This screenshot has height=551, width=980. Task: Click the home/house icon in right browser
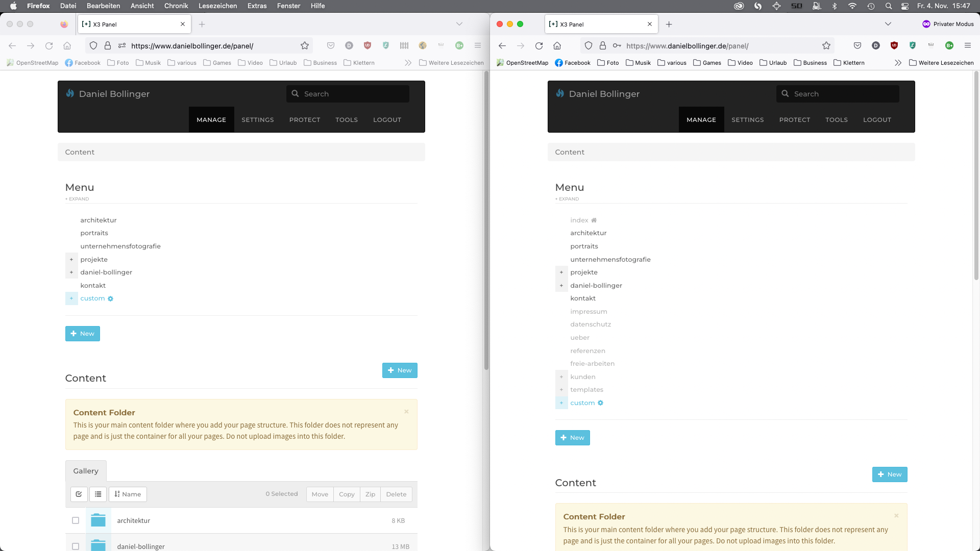tap(557, 46)
